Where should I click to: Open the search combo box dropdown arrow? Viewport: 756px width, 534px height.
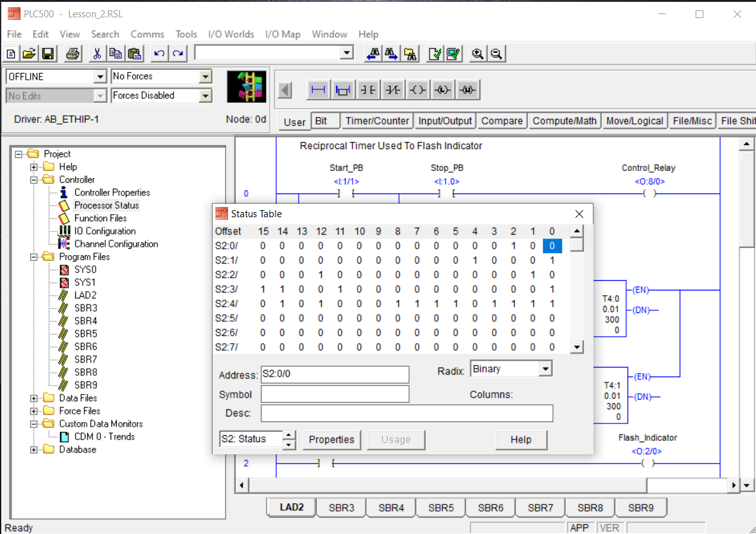tap(347, 53)
